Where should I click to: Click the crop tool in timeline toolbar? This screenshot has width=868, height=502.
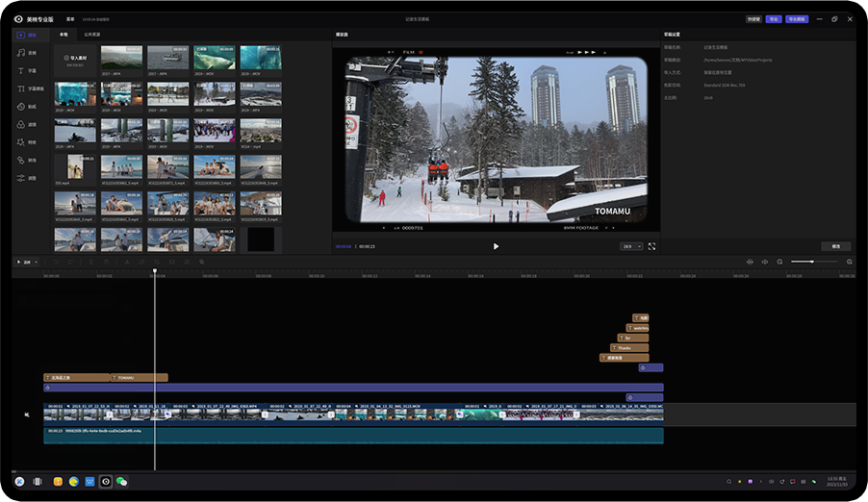(x=157, y=262)
